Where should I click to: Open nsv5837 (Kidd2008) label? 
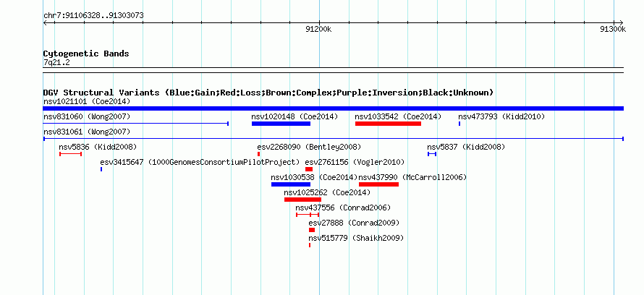pos(466,147)
